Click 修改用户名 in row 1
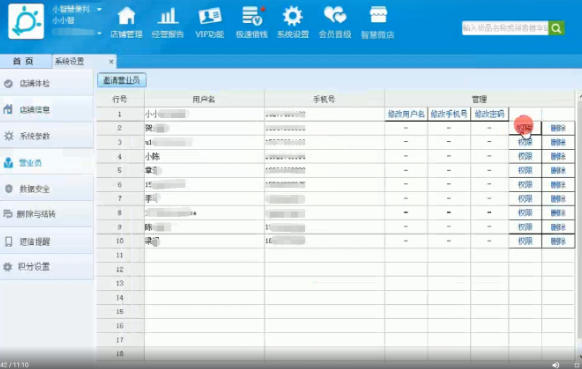 click(x=406, y=114)
